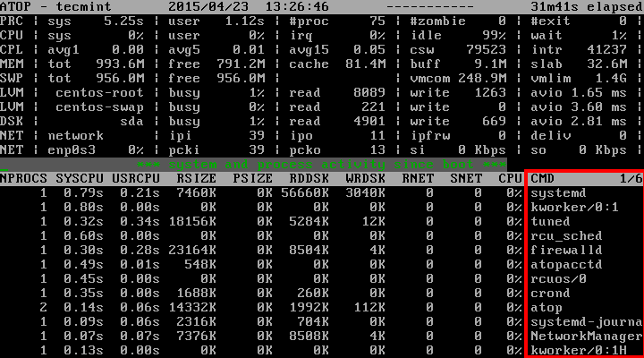Click the SYSCPU column header
644x358 pixels.
click(x=80, y=178)
